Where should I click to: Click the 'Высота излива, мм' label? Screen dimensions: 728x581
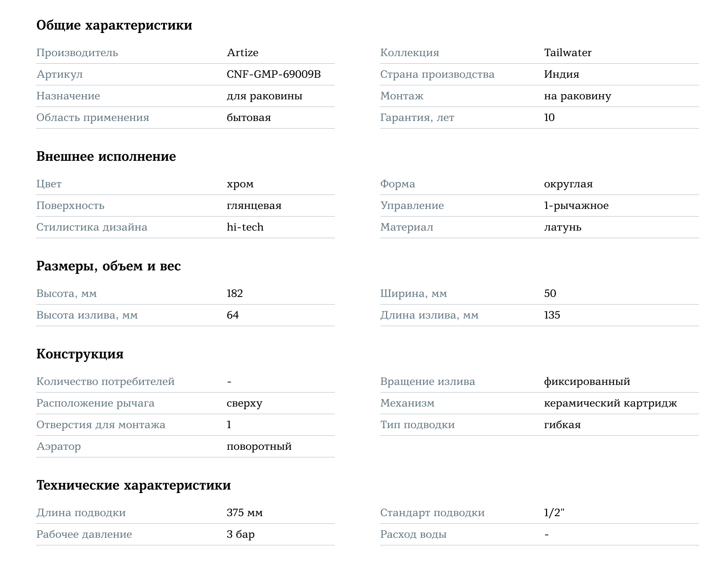coord(87,316)
